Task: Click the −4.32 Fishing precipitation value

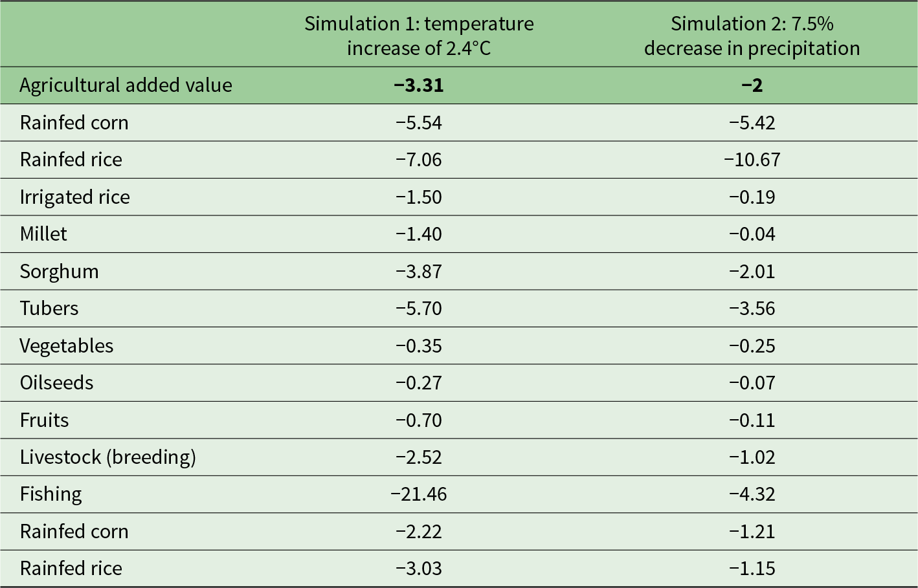Action: tap(752, 495)
